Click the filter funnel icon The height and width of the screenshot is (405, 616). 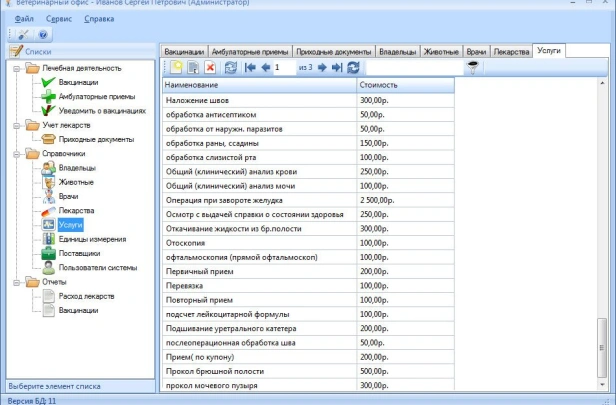coord(475,67)
